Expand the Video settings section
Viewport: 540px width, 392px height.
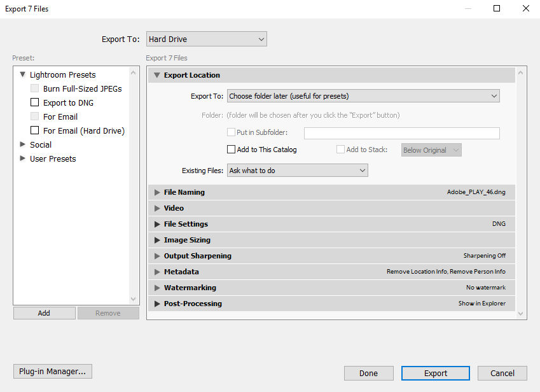(x=157, y=207)
